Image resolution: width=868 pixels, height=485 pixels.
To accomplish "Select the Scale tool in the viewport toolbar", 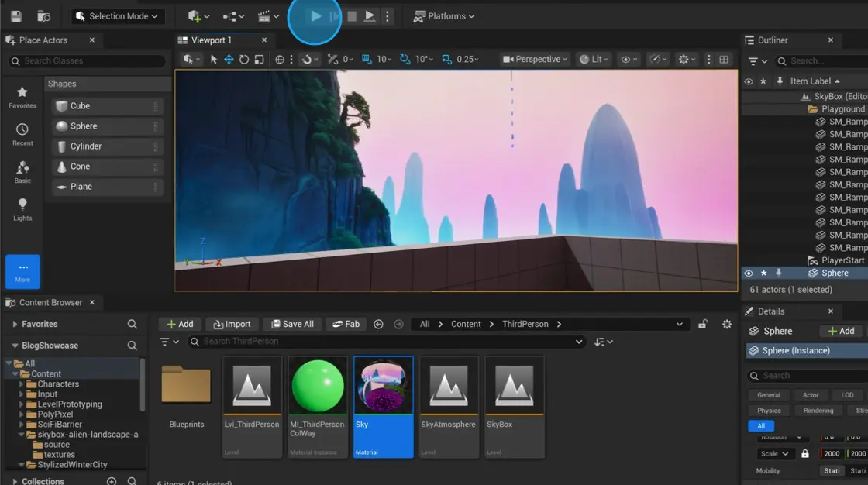I will coord(260,59).
